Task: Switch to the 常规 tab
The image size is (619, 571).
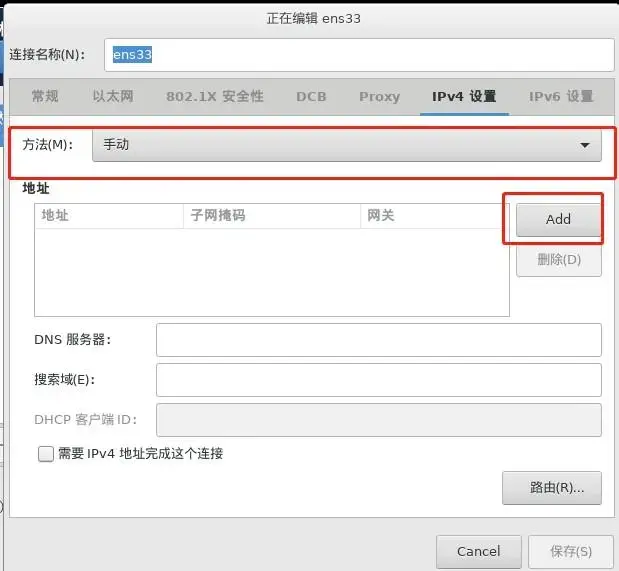Action: tap(45, 96)
